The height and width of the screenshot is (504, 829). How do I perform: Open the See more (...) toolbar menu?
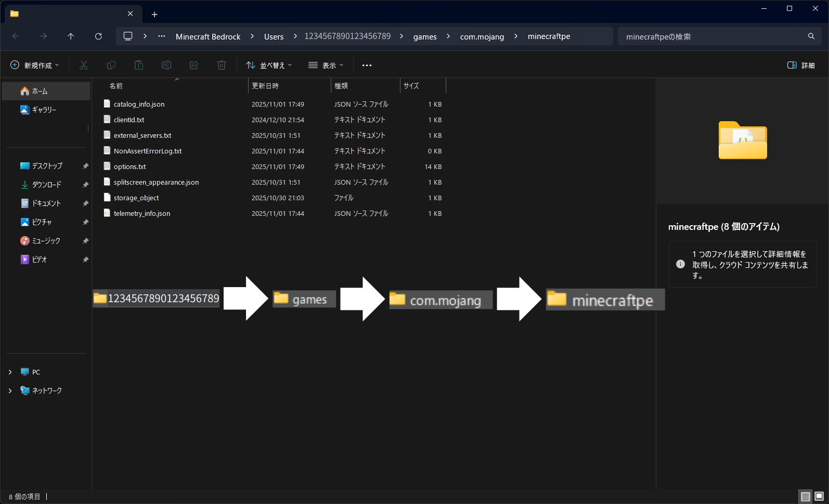coord(367,65)
